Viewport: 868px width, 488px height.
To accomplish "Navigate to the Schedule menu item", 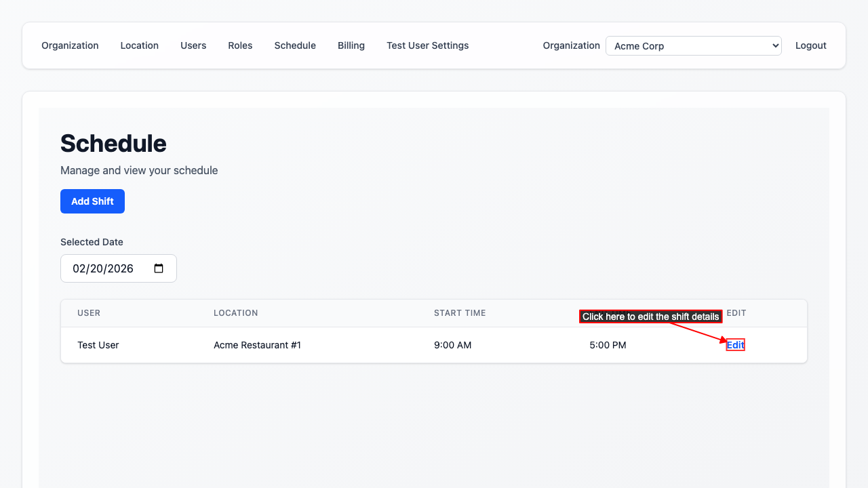I will [295, 45].
